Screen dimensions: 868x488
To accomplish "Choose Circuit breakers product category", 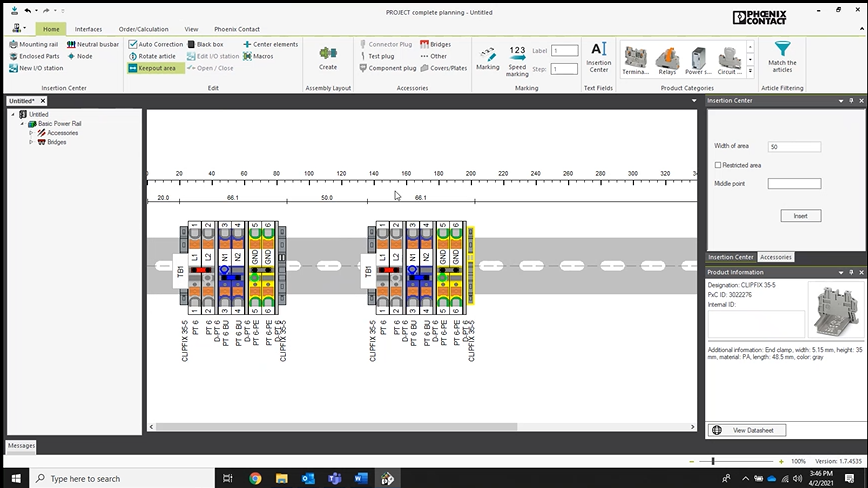I will pos(730,60).
